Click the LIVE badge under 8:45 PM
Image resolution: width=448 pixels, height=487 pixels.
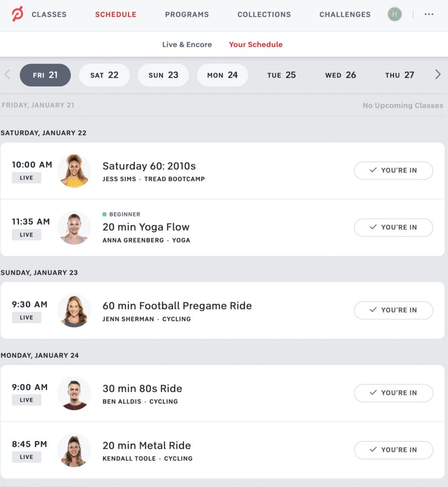tap(27, 457)
